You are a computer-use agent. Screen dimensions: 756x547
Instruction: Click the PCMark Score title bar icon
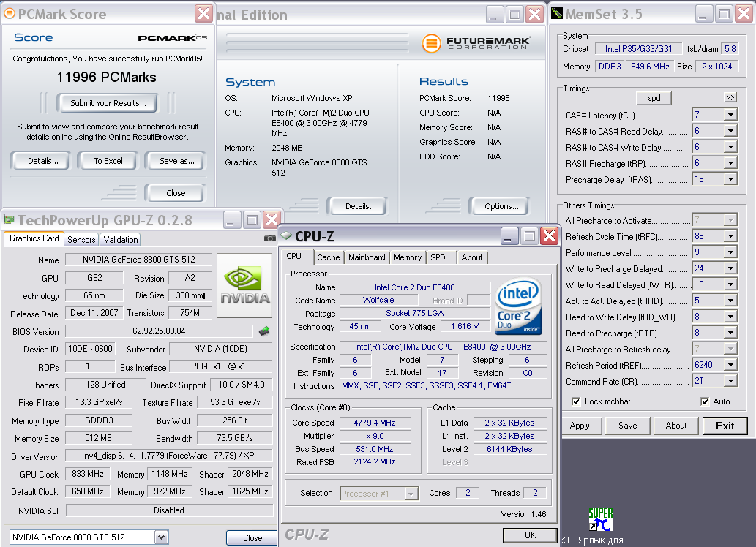(x=10, y=13)
